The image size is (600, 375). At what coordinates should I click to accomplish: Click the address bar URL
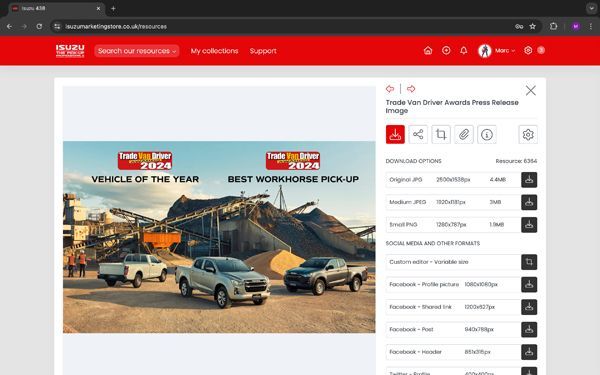pos(116,26)
